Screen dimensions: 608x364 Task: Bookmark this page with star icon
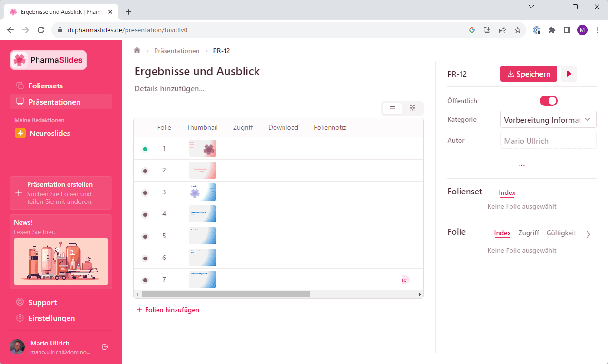[x=518, y=30]
